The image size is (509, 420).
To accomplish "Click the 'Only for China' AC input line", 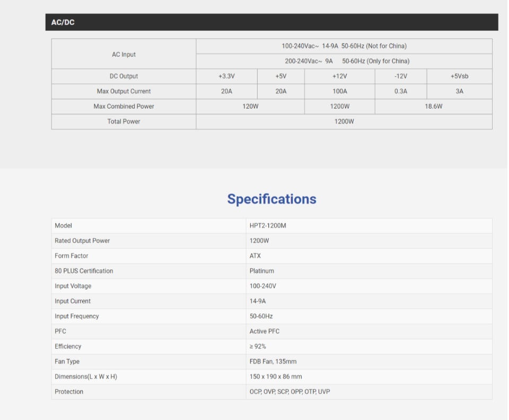I will (x=347, y=61).
